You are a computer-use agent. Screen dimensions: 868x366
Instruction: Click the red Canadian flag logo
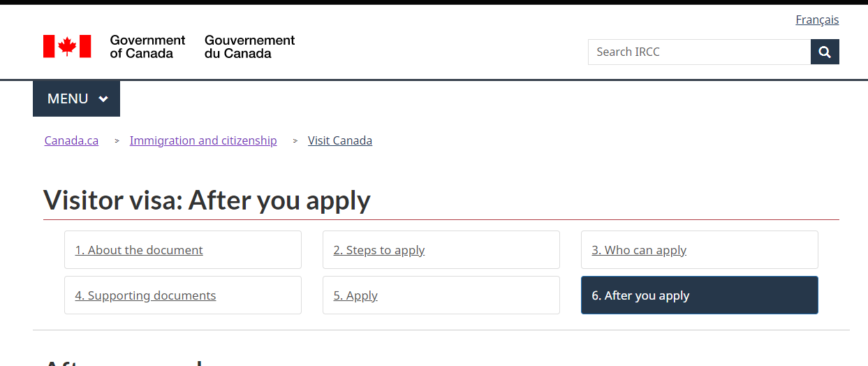click(x=67, y=46)
